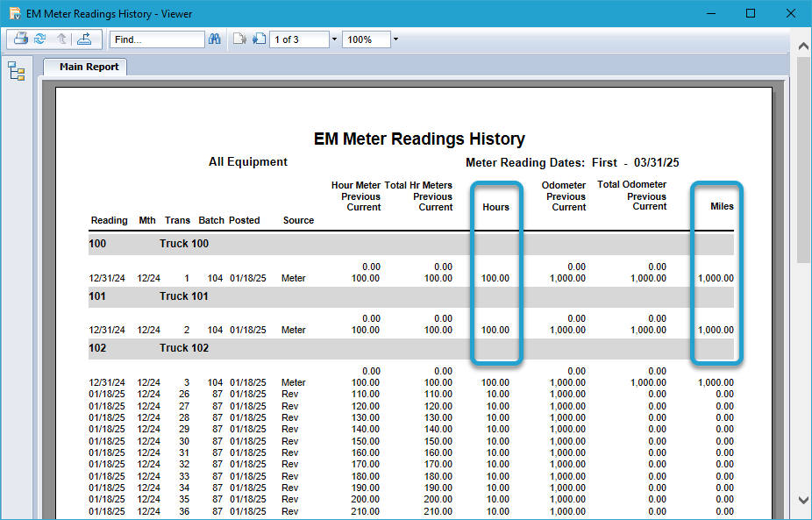812x520 pixels.
Task: Click the 'Miles' column header
Action: tap(722, 206)
